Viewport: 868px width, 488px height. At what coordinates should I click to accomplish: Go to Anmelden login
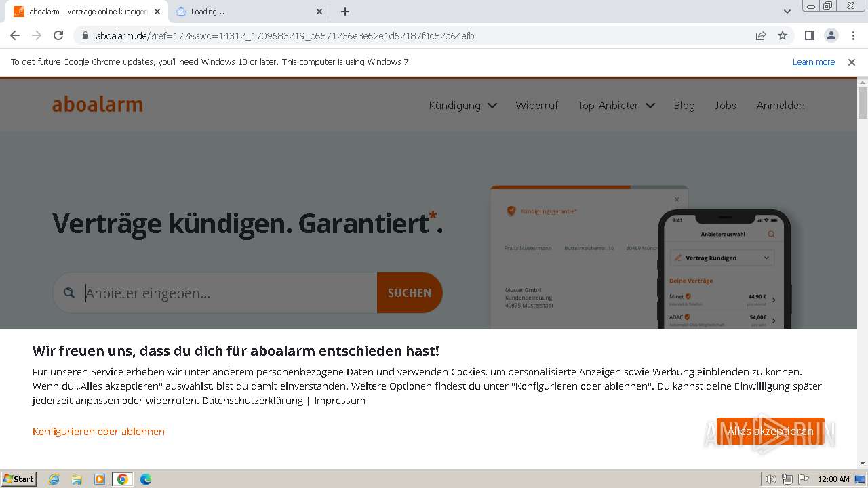[x=781, y=106]
